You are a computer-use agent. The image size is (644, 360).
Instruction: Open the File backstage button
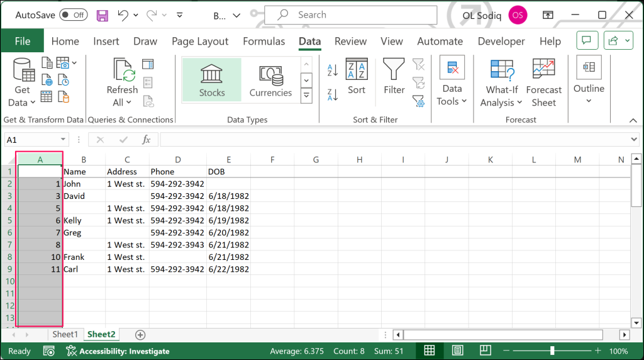click(x=23, y=42)
